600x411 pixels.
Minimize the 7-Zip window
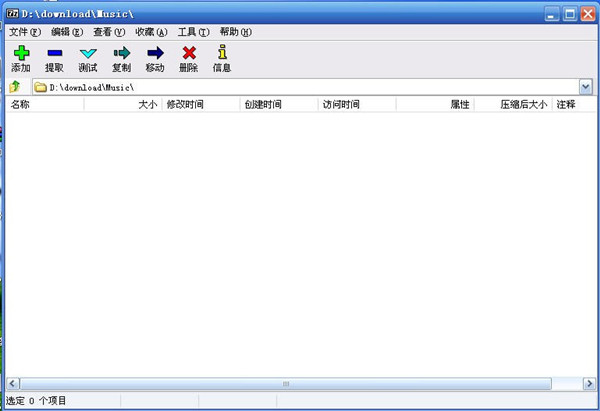pos(552,14)
